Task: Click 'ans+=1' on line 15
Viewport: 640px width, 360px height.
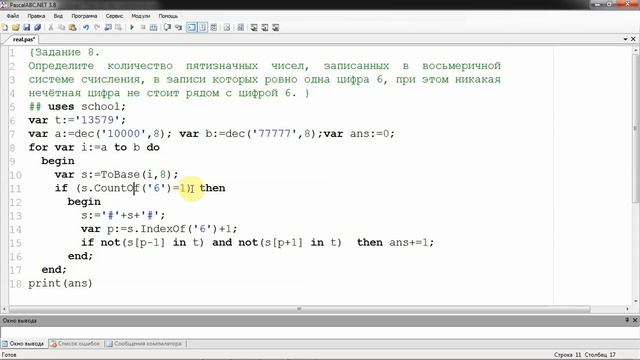Action: [x=409, y=242]
